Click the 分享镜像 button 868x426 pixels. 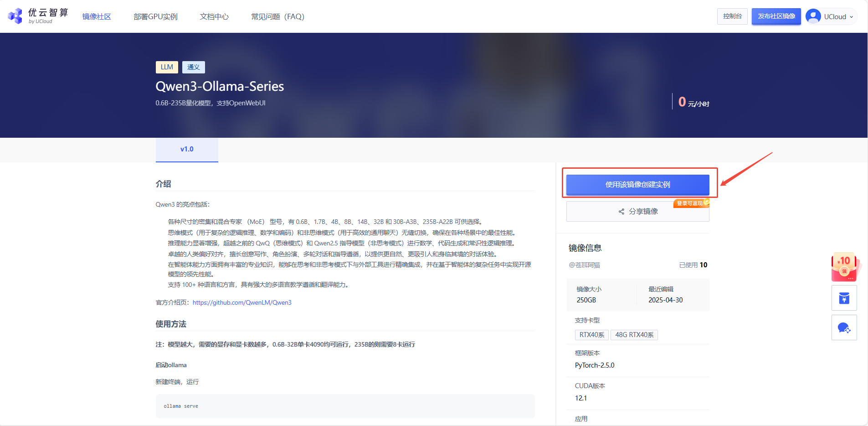click(x=637, y=212)
